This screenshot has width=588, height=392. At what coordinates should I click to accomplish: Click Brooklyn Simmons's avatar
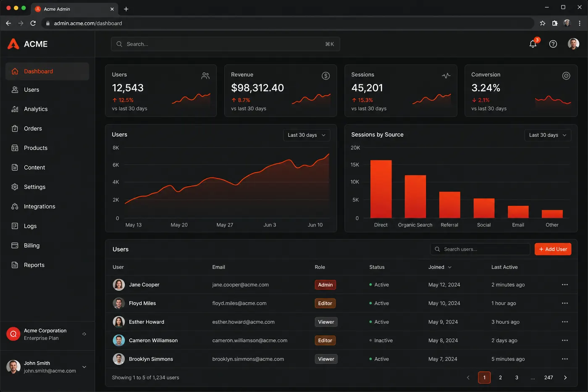tap(119, 359)
